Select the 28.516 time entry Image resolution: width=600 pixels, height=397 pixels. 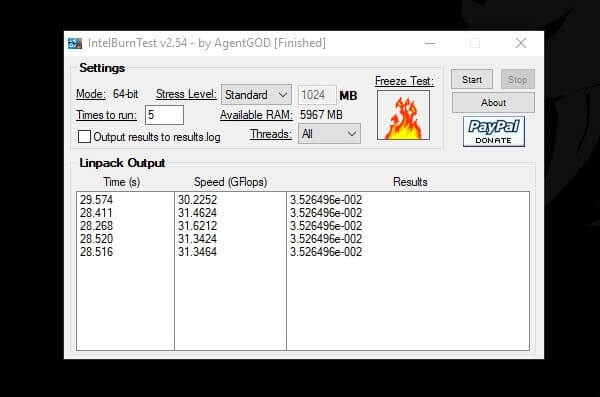(96, 252)
